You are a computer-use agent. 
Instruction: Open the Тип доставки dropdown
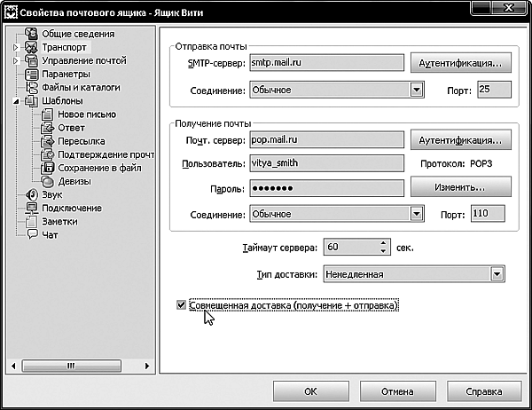(497, 274)
